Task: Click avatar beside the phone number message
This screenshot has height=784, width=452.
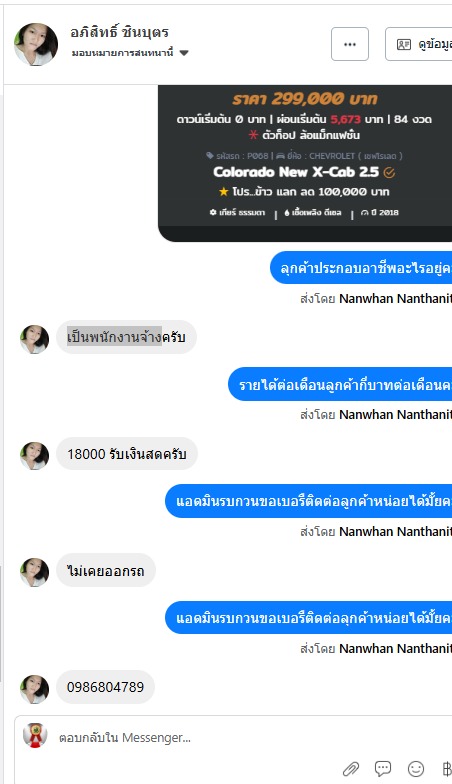Action: pos(34,689)
